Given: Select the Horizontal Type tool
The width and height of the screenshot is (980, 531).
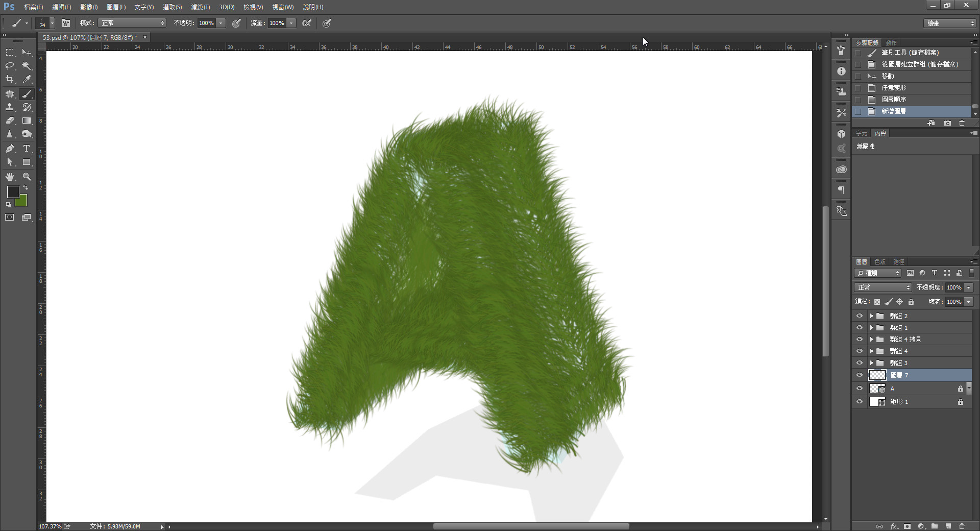Looking at the screenshot, I should coord(27,149).
